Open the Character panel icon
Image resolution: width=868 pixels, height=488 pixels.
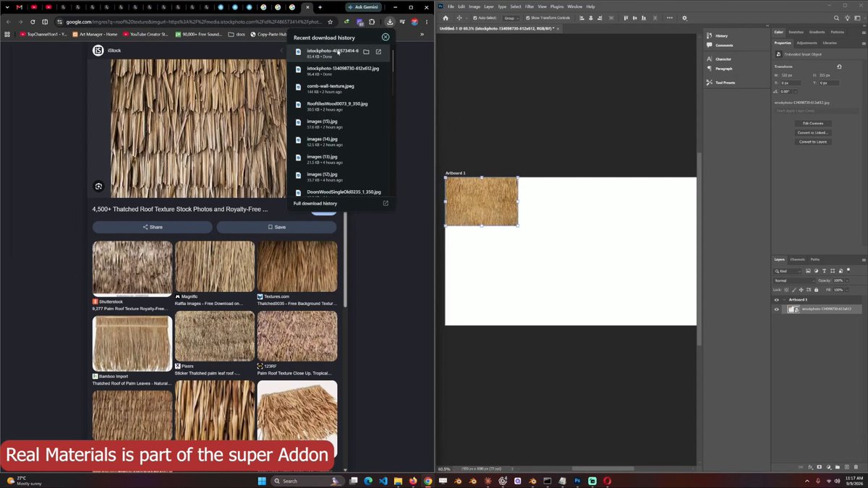[709, 59]
